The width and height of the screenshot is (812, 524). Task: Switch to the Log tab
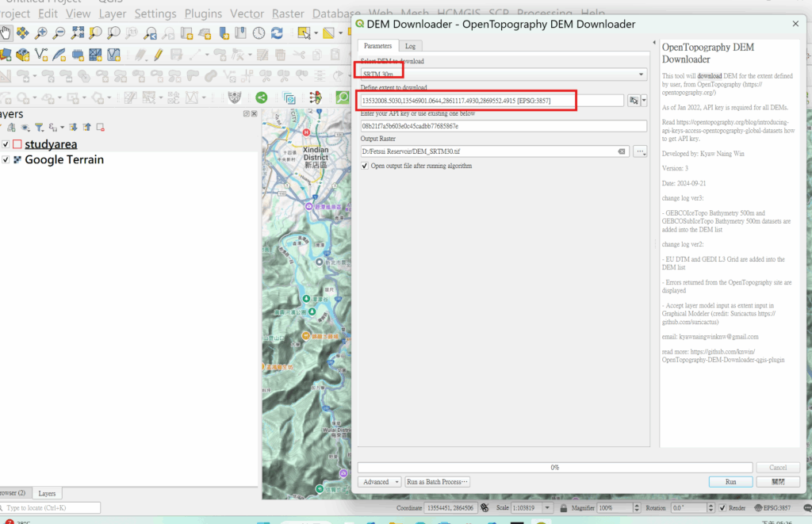(410, 46)
